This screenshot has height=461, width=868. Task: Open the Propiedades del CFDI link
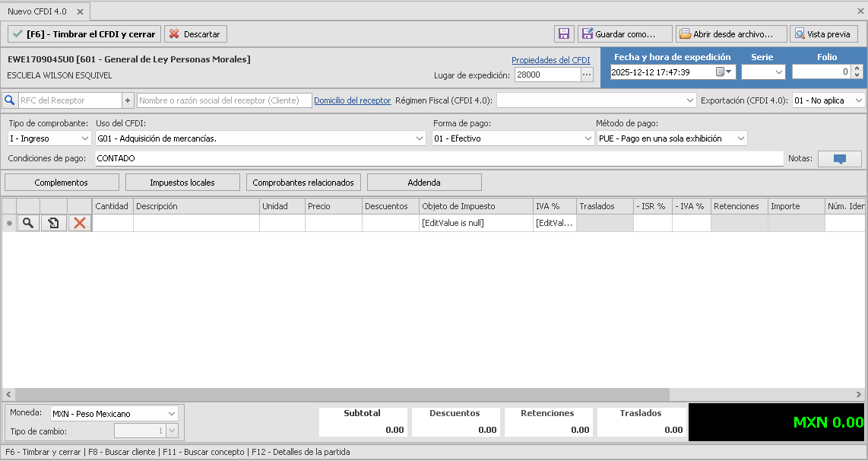[550, 60]
